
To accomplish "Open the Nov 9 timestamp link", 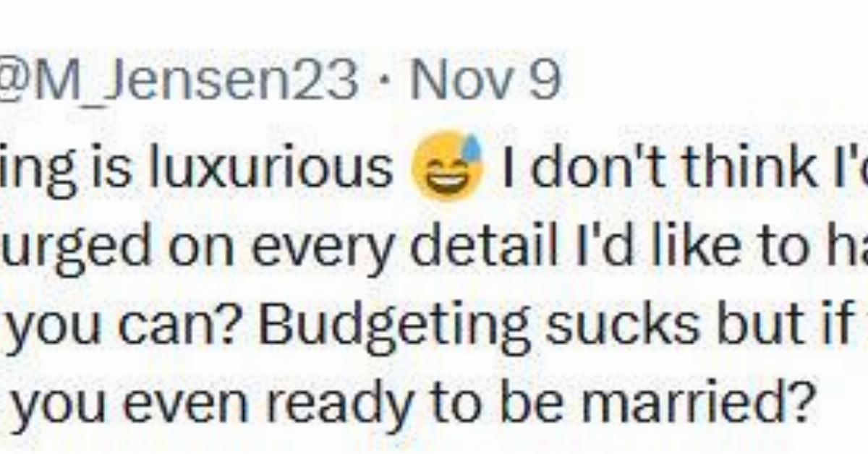I will pos(485,80).
